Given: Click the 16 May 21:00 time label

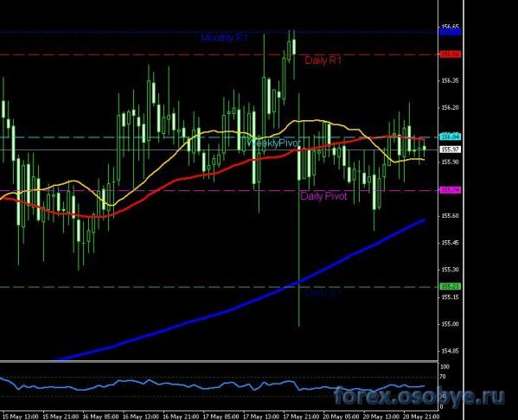Looking at the screenshot, I should point(181,417).
